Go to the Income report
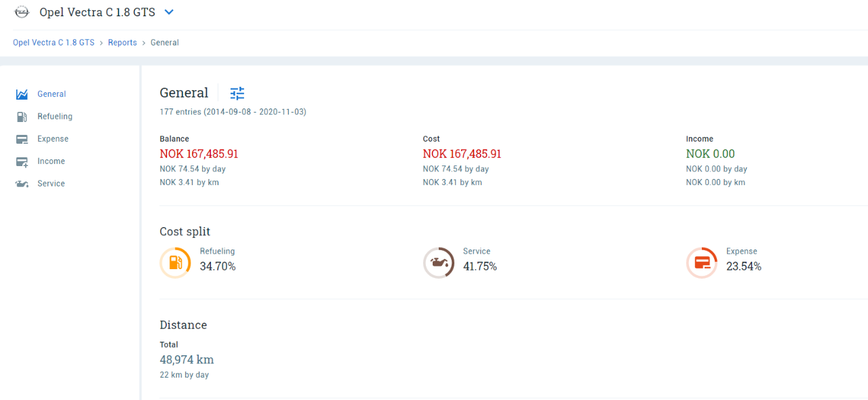This screenshot has height=400, width=868. coord(51,161)
